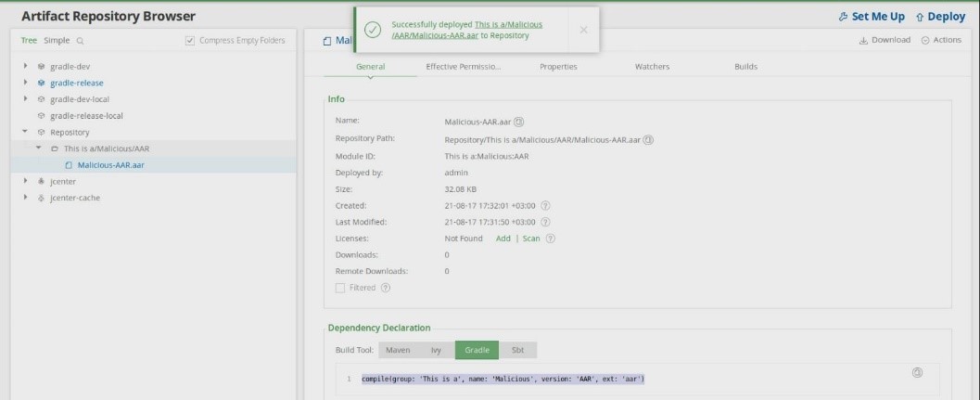
Task: Select Maven build tool option
Action: tap(397, 350)
